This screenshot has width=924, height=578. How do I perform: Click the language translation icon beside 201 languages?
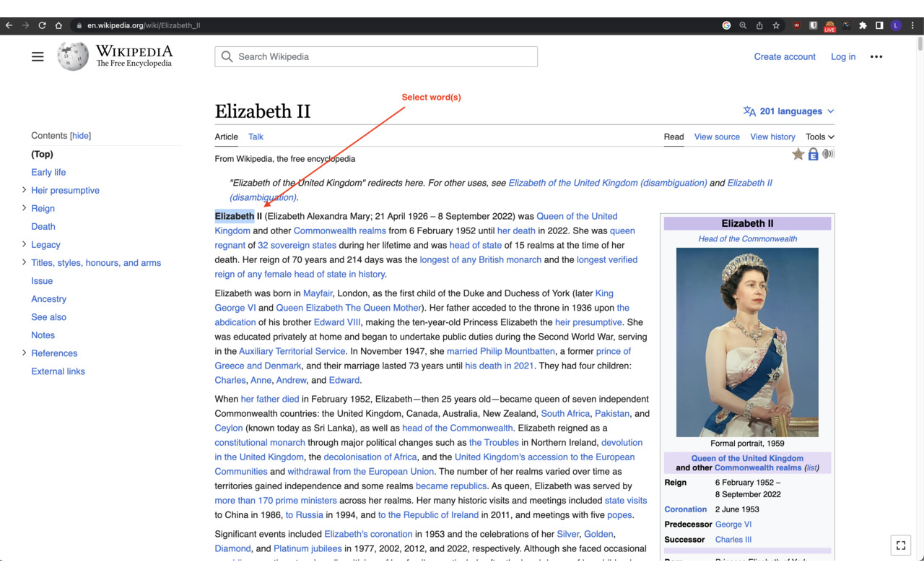(x=751, y=111)
